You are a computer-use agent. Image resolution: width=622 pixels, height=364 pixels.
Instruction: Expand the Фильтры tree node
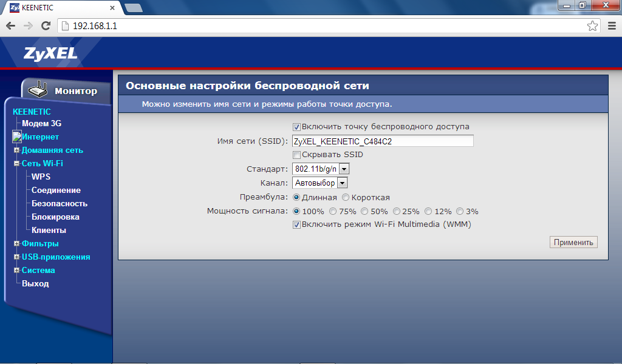click(16, 244)
